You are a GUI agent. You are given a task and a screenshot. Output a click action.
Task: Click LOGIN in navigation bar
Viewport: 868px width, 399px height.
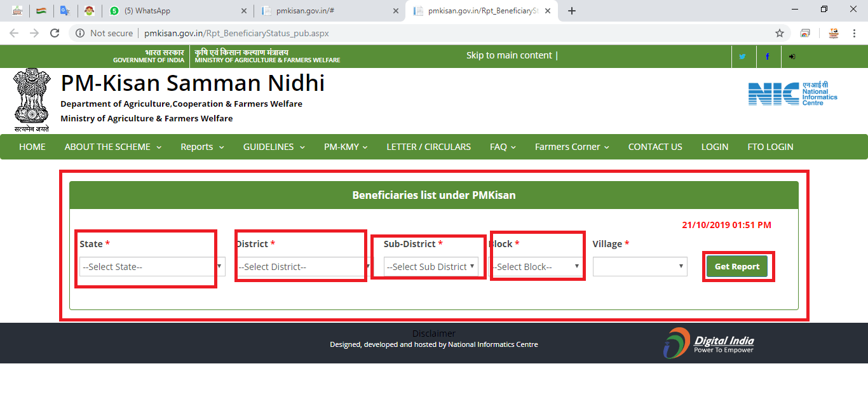pos(715,147)
